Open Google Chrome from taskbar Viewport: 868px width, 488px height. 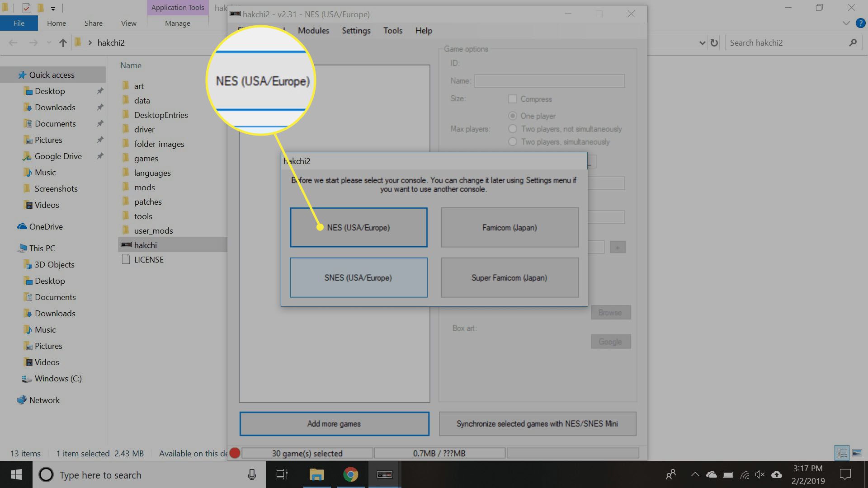(350, 474)
